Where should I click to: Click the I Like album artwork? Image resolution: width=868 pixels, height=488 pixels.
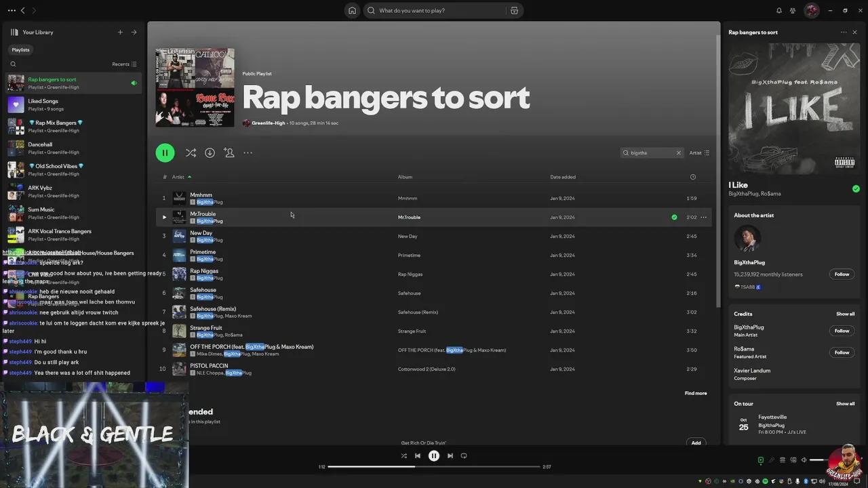(794, 108)
